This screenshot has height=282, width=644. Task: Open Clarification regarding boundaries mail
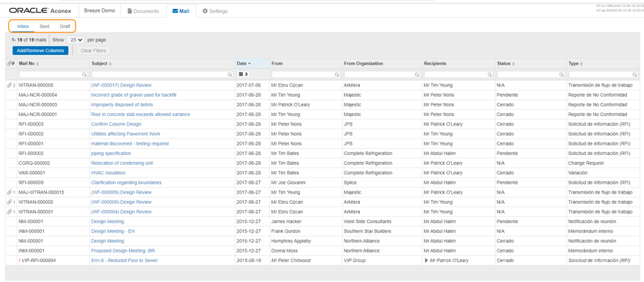coord(126,183)
